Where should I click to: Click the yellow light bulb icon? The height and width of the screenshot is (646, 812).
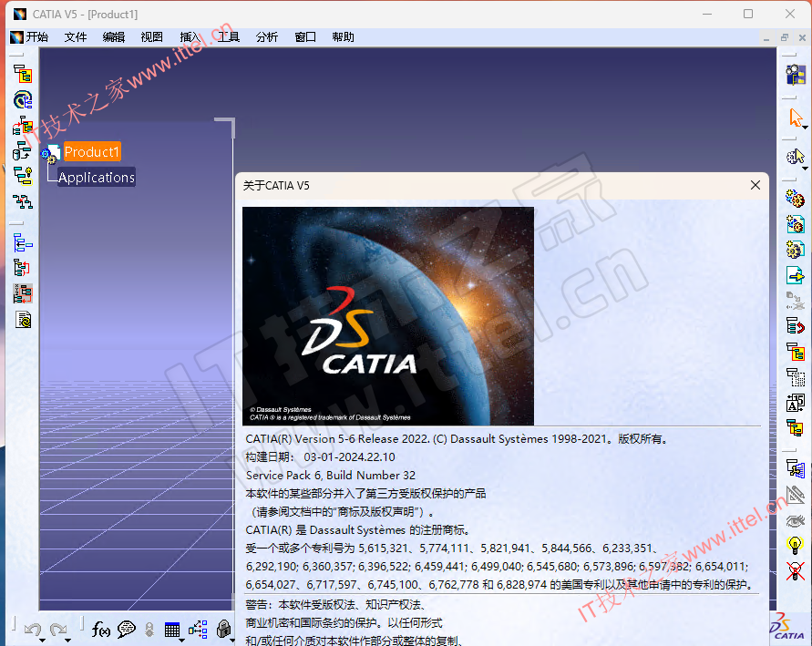tap(795, 545)
